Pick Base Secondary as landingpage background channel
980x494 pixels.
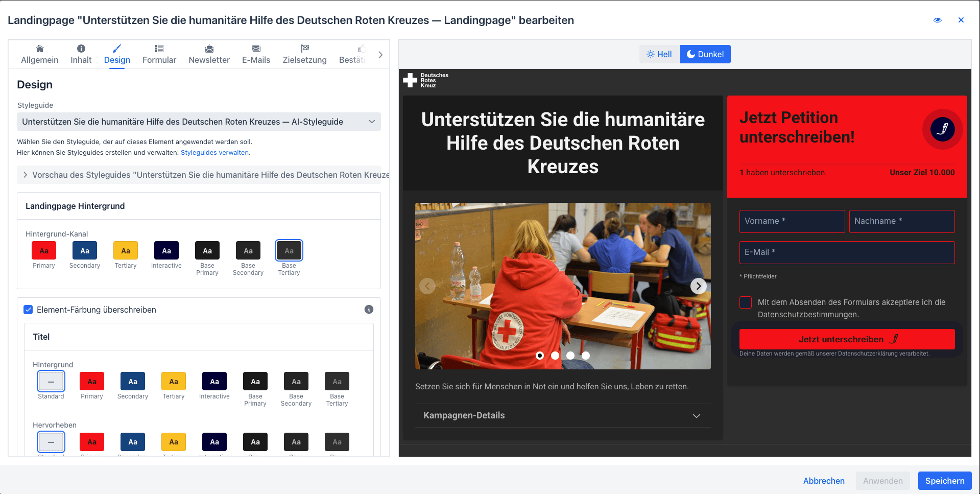click(248, 251)
